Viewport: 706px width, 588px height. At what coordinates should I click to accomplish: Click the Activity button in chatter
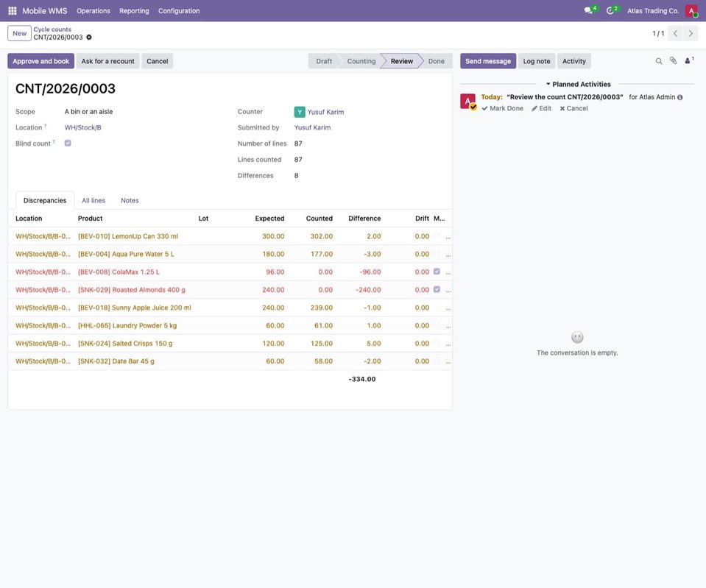click(x=573, y=61)
